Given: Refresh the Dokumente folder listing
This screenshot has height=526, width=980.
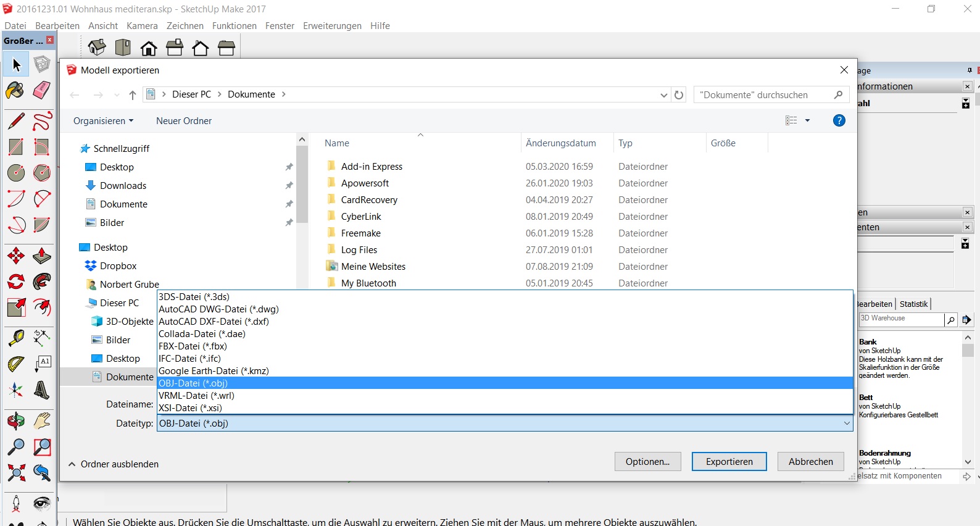Looking at the screenshot, I should coord(679,94).
